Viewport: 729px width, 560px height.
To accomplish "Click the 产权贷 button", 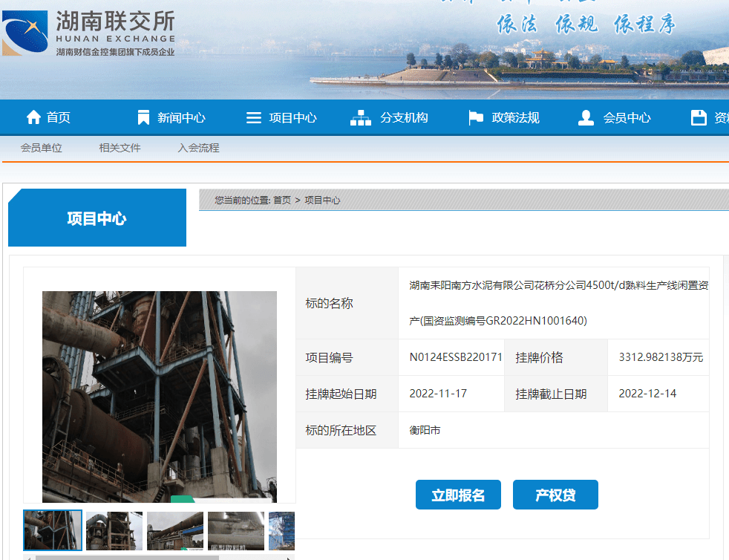I will pyautogui.click(x=555, y=495).
